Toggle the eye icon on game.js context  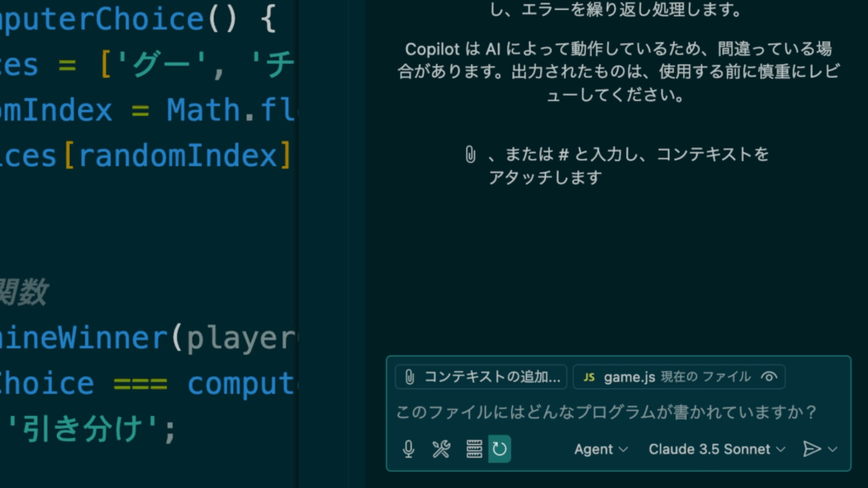coord(769,377)
